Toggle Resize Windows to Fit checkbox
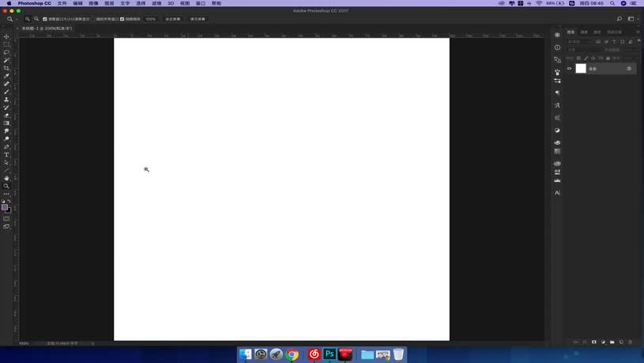 pyautogui.click(x=45, y=19)
